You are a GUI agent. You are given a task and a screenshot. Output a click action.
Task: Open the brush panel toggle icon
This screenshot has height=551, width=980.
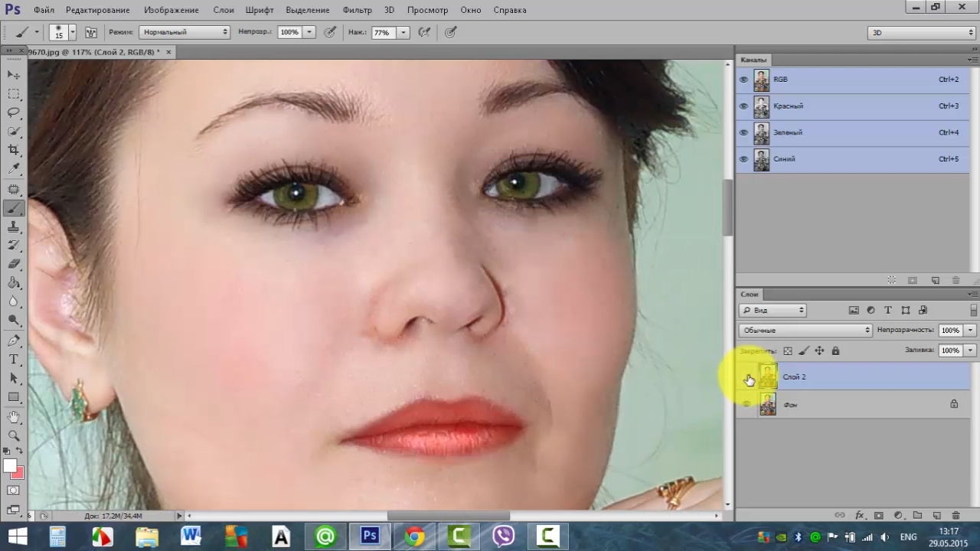click(x=91, y=32)
